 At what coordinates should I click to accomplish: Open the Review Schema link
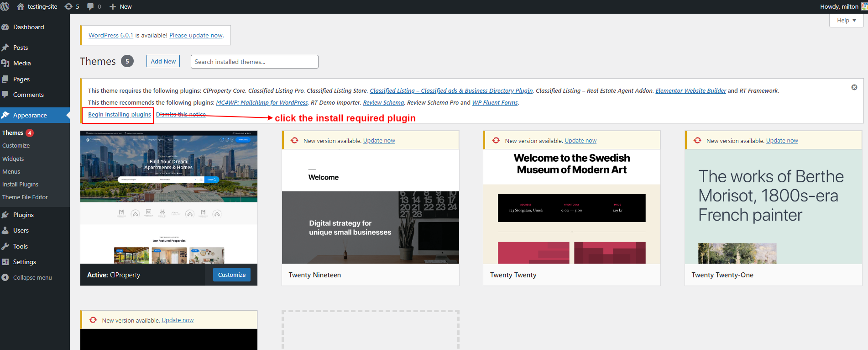[x=383, y=102]
